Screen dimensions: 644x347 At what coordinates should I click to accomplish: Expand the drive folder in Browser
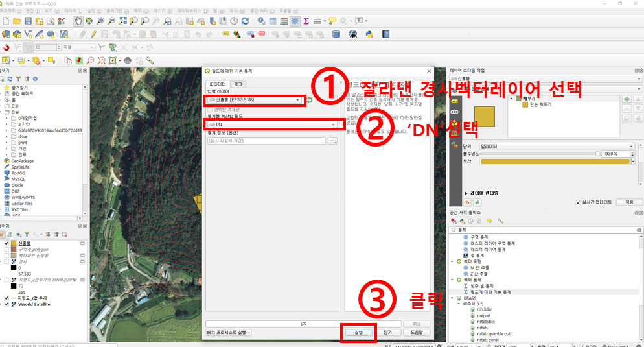click(6, 136)
